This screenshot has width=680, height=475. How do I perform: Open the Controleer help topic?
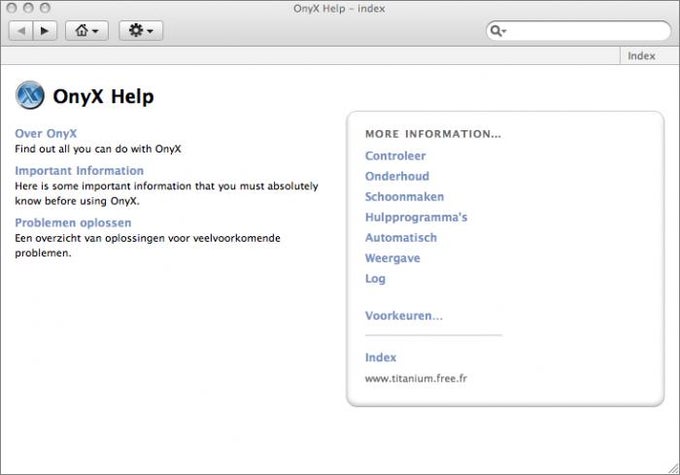(395, 156)
